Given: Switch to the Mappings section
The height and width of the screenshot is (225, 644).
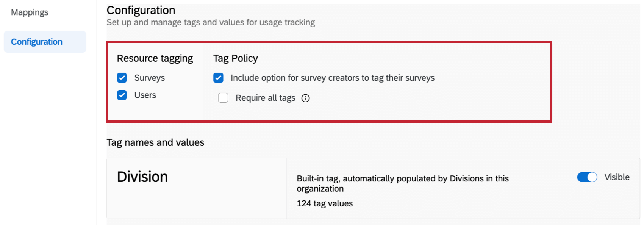Looking at the screenshot, I should coord(30,12).
